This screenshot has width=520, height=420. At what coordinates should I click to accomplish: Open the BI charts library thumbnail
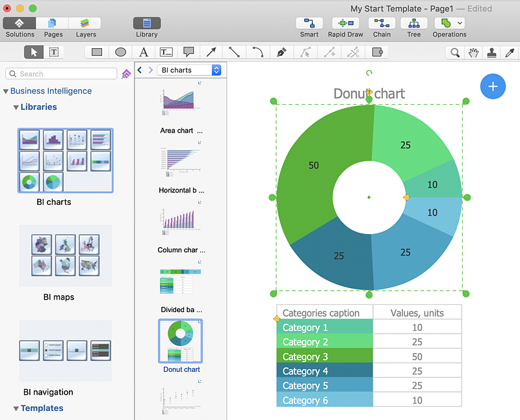pos(66,161)
